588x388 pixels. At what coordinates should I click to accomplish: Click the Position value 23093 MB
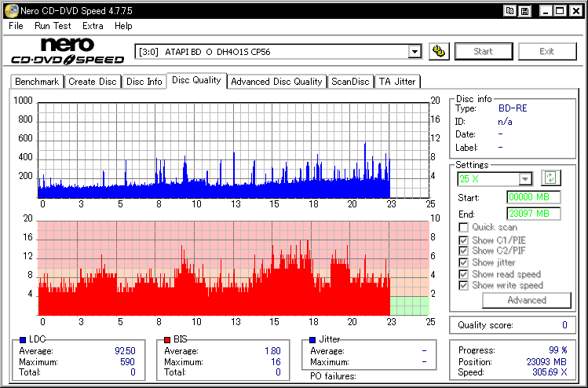click(546, 362)
